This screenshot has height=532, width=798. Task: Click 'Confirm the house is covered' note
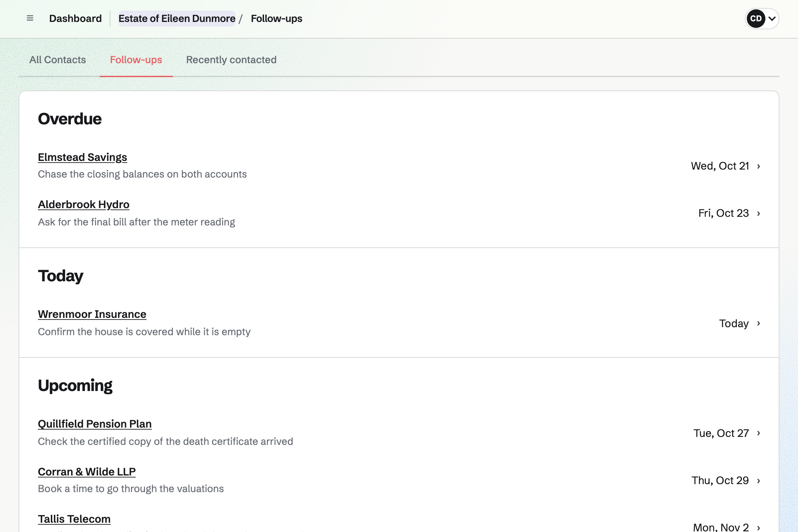[144, 332]
